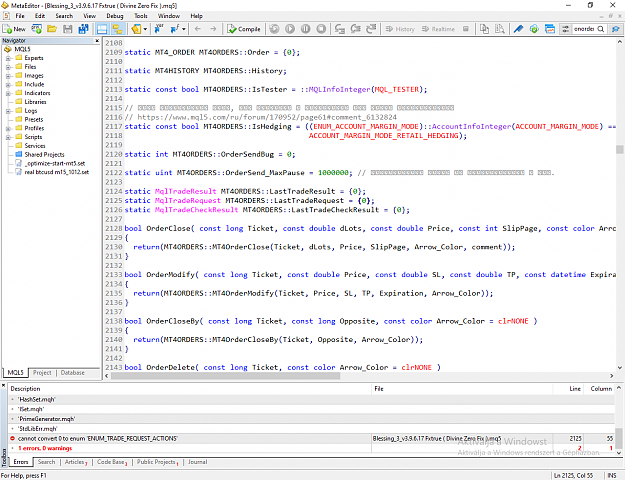Image resolution: width=625 pixels, height=480 pixels.
Task: Expand the Images folder in Navigator
Action: 8,76
